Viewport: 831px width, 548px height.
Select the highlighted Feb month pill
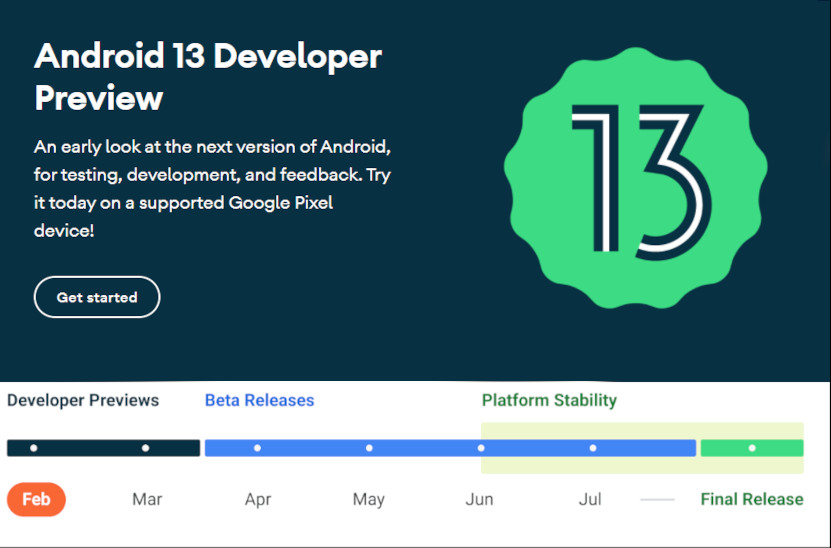click(x=37, y=499)
